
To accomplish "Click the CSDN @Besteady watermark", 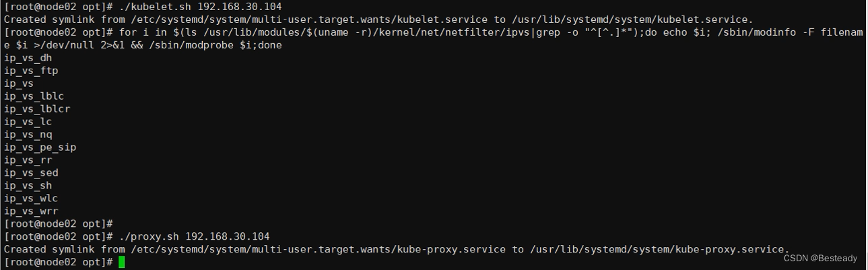I will point(820,258).
